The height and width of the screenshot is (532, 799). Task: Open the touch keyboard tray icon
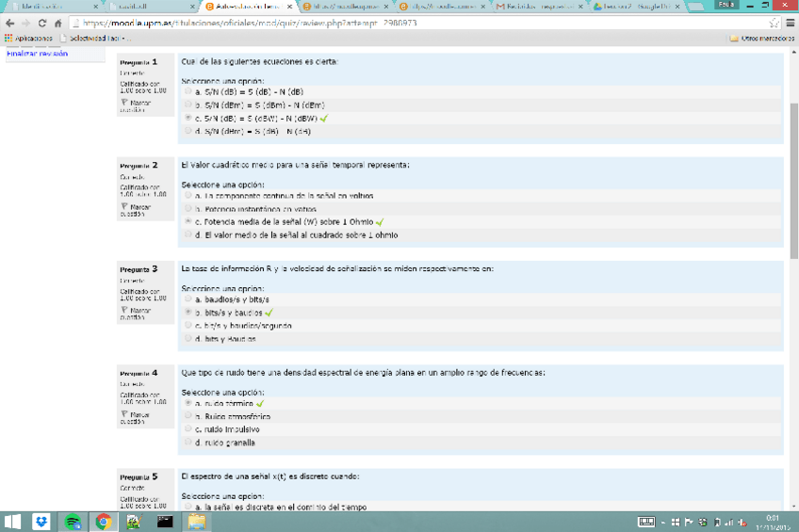tap(646, 522)
